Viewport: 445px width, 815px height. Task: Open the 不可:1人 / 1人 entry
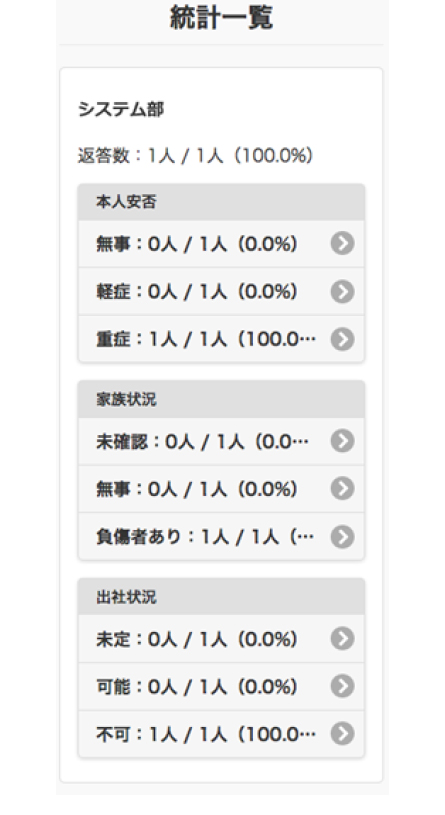coord(221,733)
